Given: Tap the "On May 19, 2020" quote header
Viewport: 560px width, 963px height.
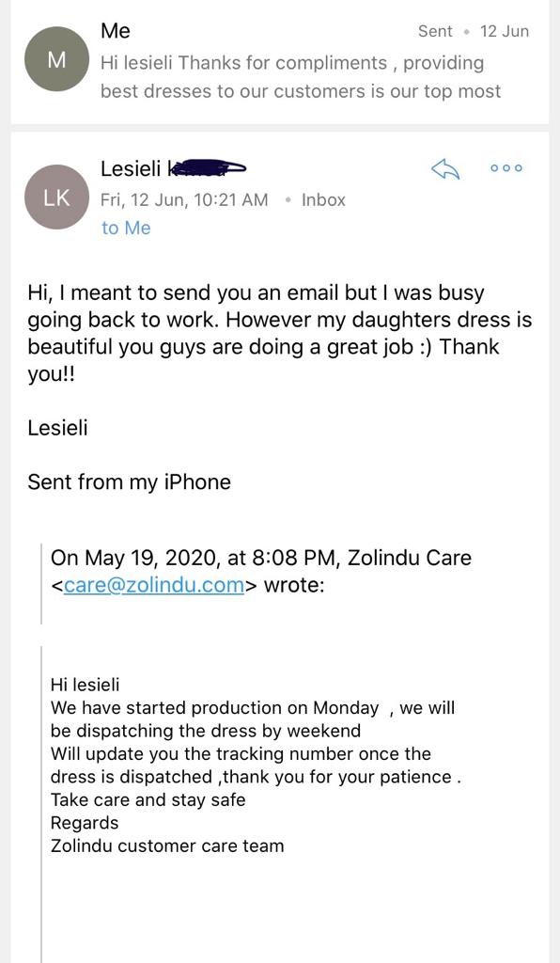Looking at the screenshot, I should click(261, 571).
